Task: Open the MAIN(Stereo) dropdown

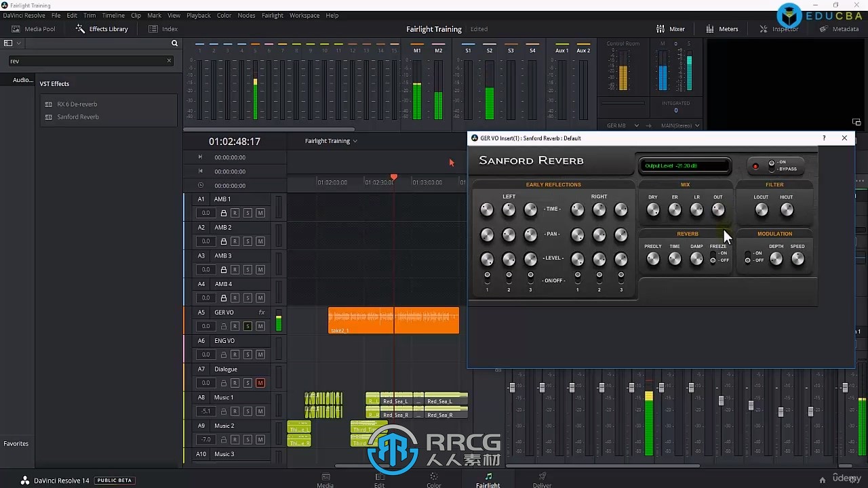Action: pyautogui.click(x=681, y=125)
